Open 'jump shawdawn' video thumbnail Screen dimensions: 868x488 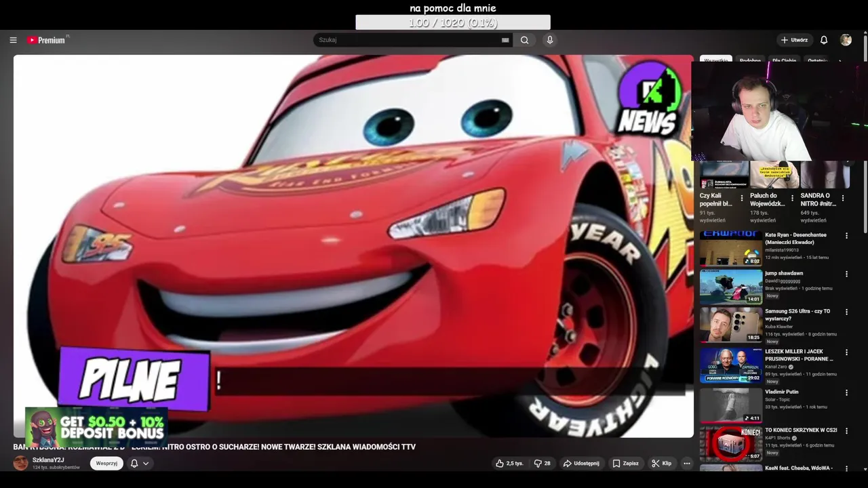731,287
